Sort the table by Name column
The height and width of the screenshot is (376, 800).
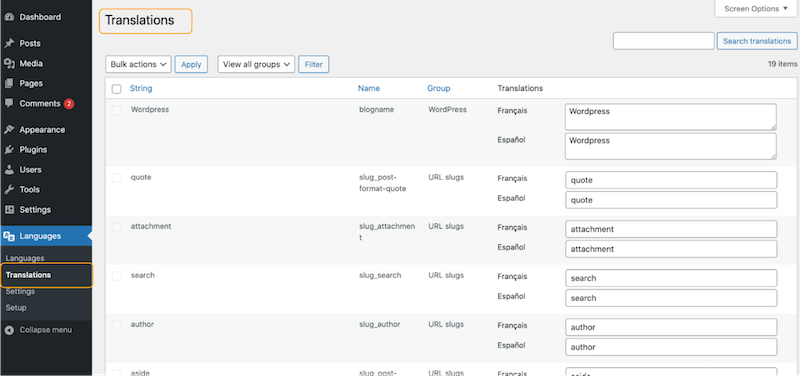tap(369, 88)
